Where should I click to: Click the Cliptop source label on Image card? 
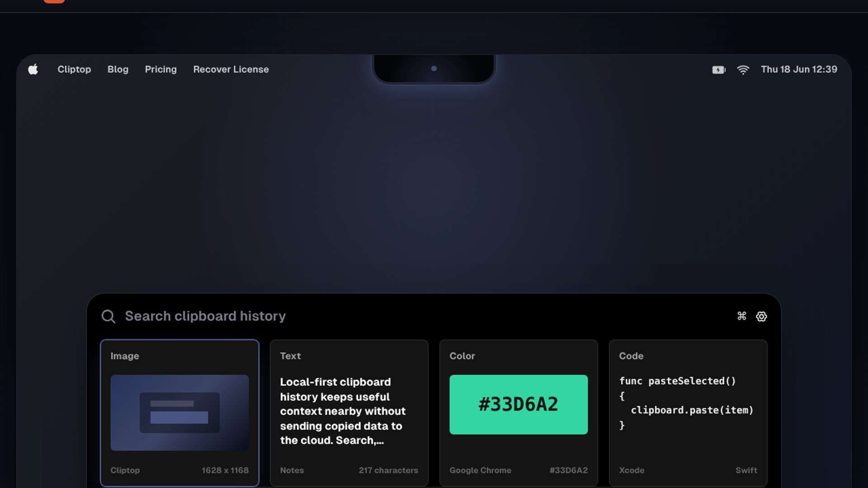[125, 470]
